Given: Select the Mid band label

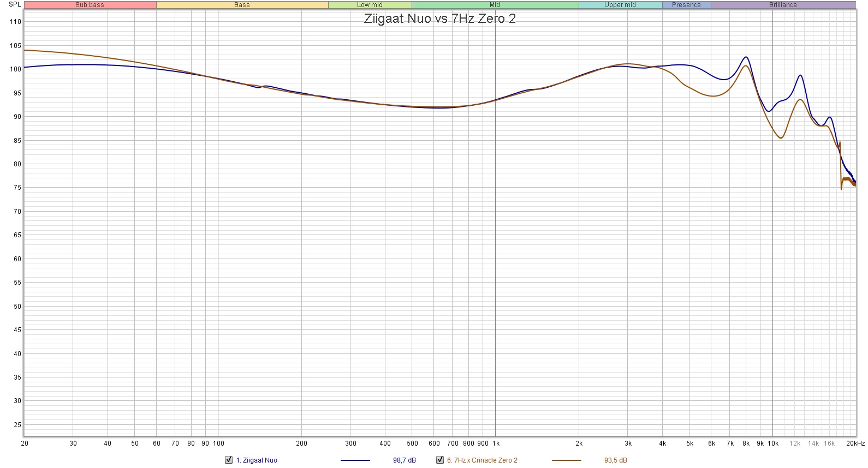Looking at the screenshot, I should [x=495, y=5].
